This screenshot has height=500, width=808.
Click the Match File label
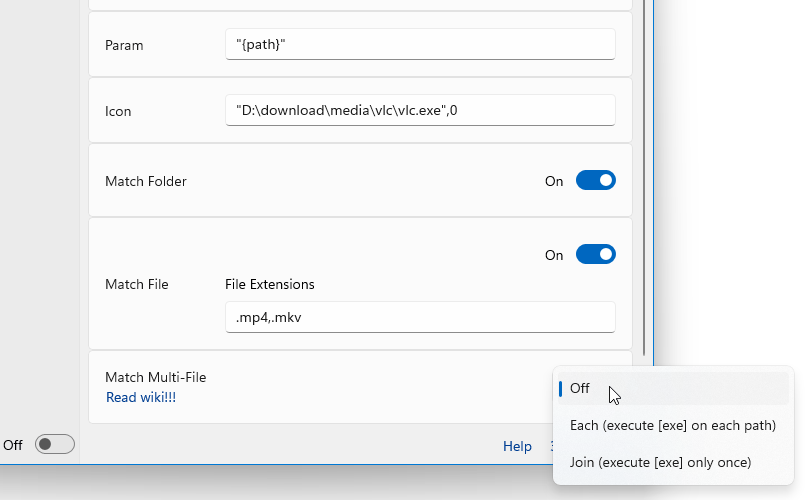137,285
